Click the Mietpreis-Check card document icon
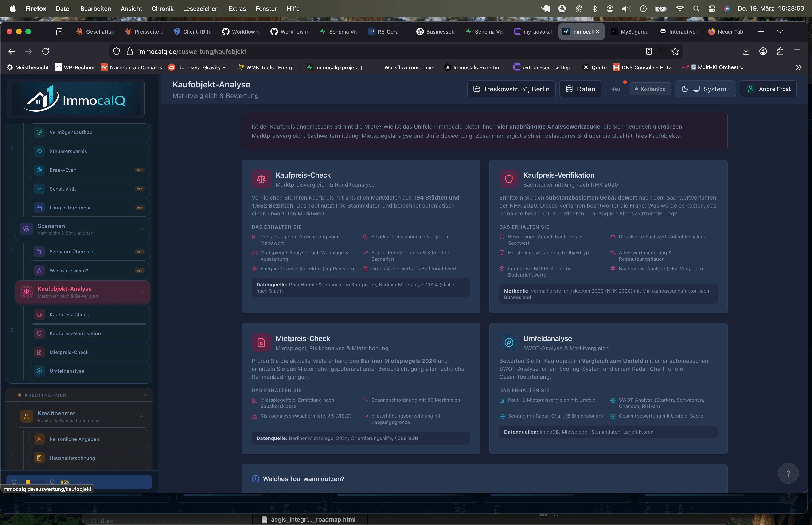 [x=261, y=342]
